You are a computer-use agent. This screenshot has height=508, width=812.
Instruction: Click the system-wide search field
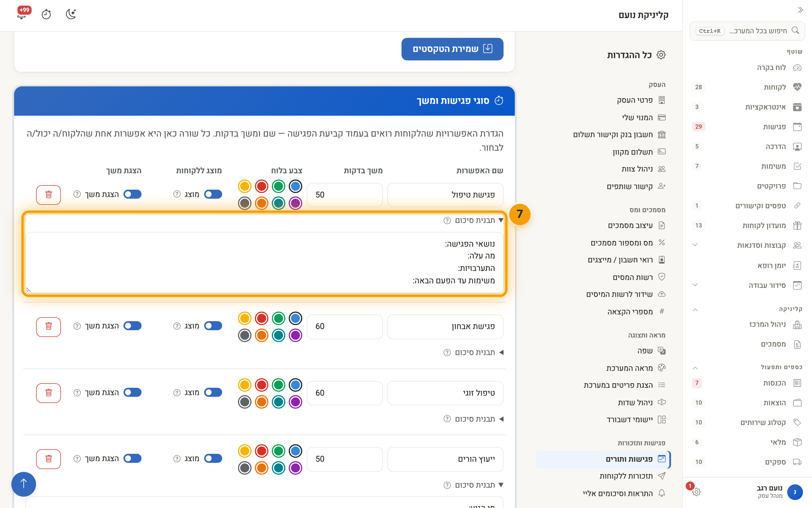click(x=747, y=31)
